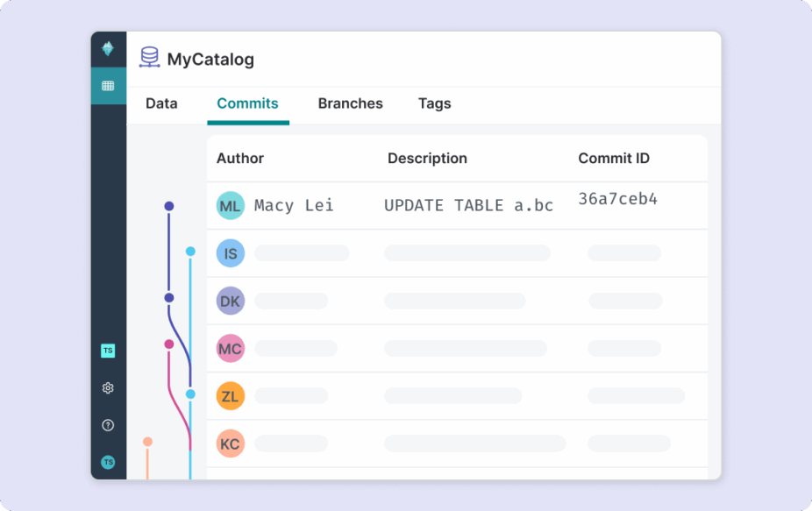Select the datasets grid icon in sidebar
Image resolution: width=812 pixels, height=511 pixels.
click(x=107, y=85)
